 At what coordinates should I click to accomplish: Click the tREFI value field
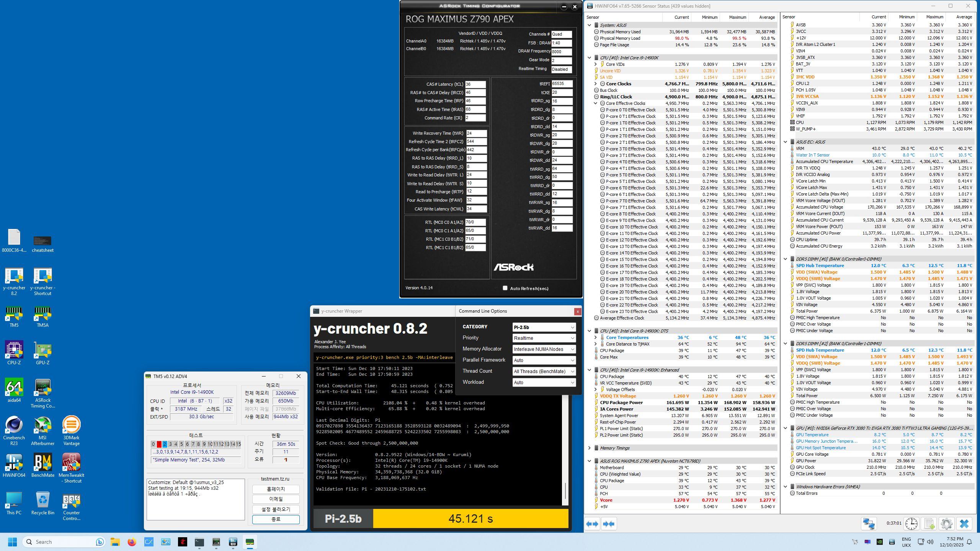point(562,84)
